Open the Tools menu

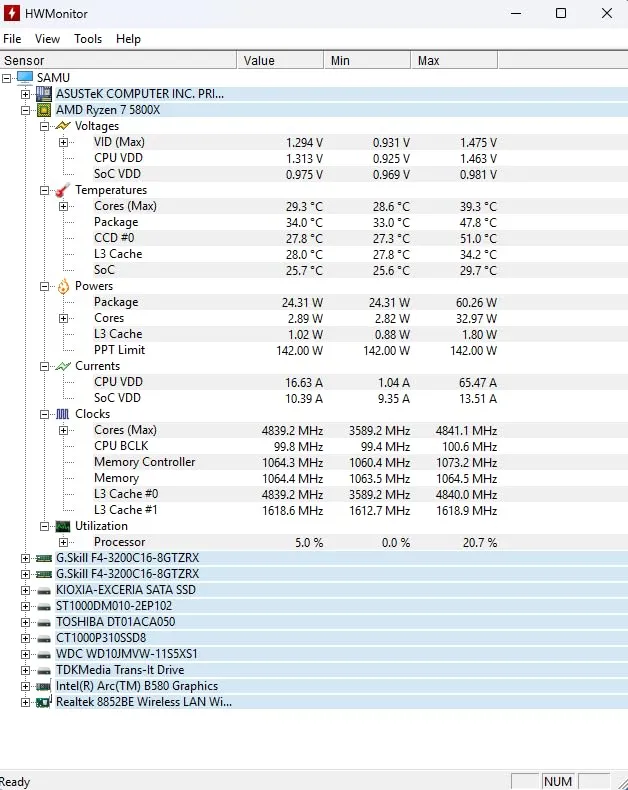tap(88, 39)
